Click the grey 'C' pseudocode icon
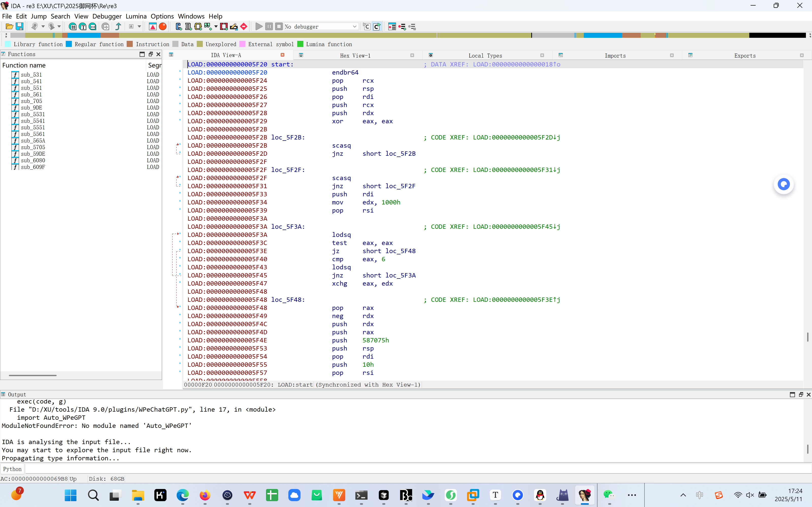This screenshot has height=507, width=812. (x=367, y=26)
